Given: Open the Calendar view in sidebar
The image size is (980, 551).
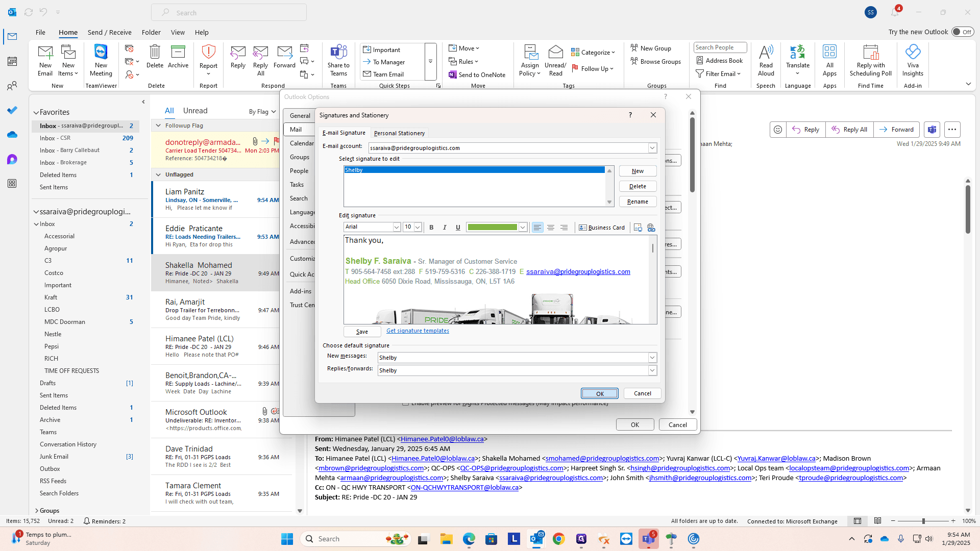Looking at the screenshot, I should pyautogui.click(x=12, y=61).
